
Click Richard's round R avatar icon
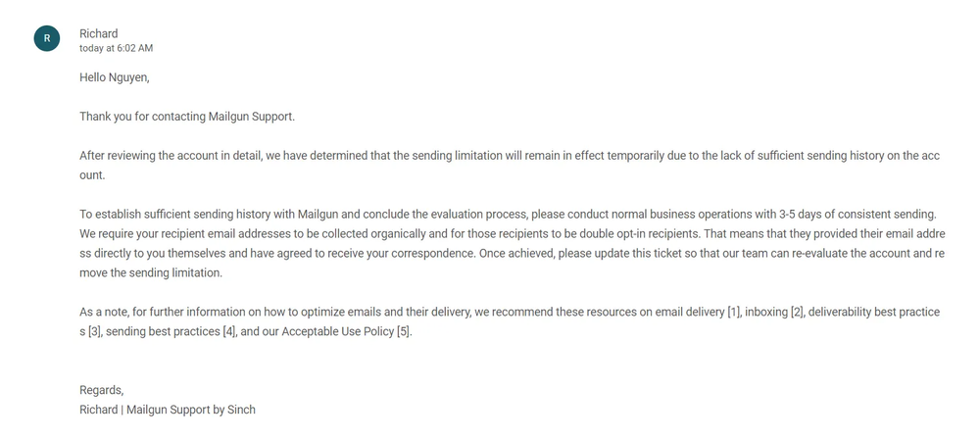(x=47, y=38)
